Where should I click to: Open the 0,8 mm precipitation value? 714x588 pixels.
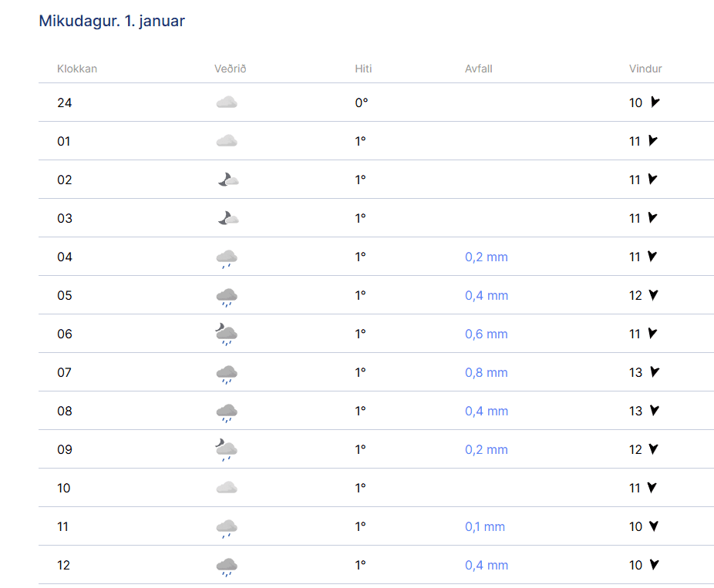point(487,373)
